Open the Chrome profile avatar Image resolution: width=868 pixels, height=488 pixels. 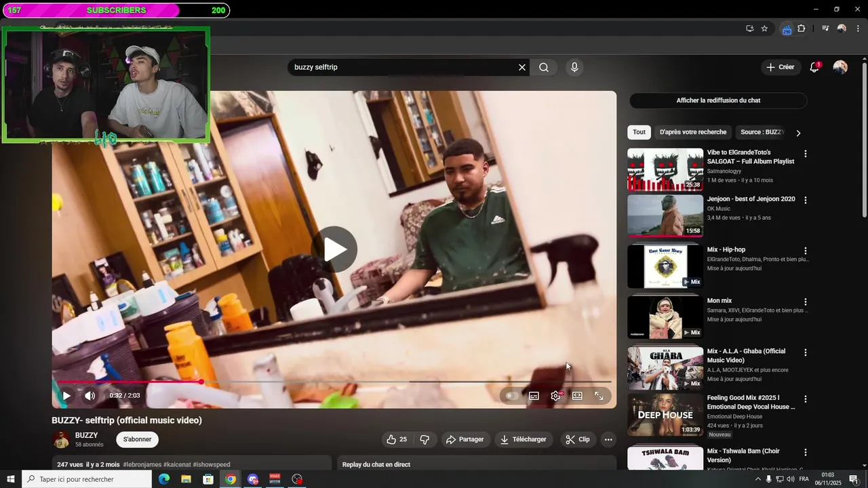coord(842,28)
